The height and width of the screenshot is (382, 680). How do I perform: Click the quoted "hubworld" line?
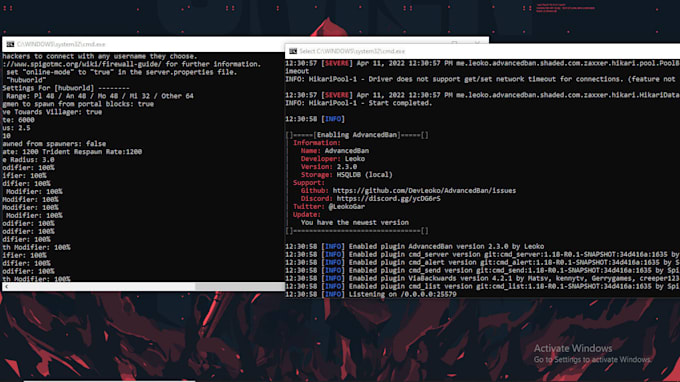click(x=26, y=80)
